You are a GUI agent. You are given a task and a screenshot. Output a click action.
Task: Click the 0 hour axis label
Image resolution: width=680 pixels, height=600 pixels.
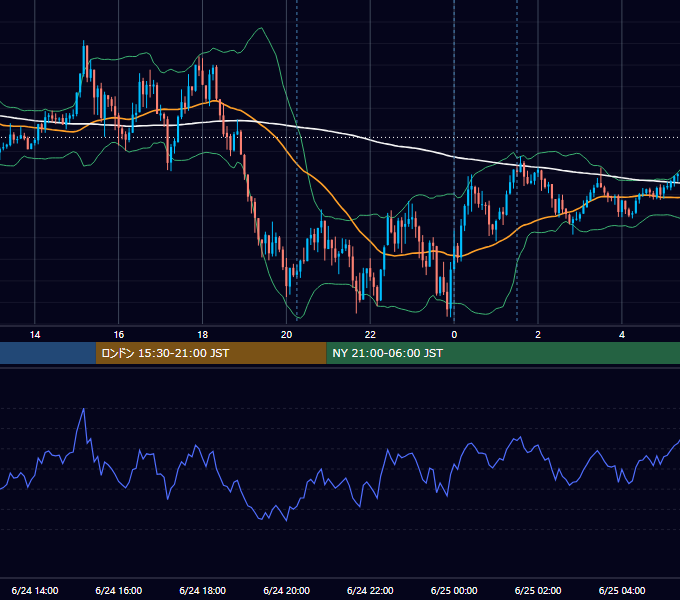[x=454, y=334]
